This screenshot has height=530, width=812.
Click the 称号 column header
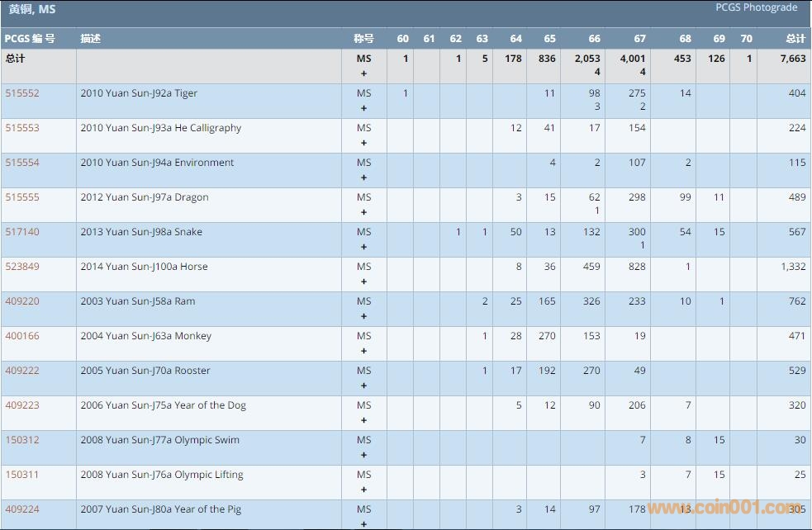[363, 39]
